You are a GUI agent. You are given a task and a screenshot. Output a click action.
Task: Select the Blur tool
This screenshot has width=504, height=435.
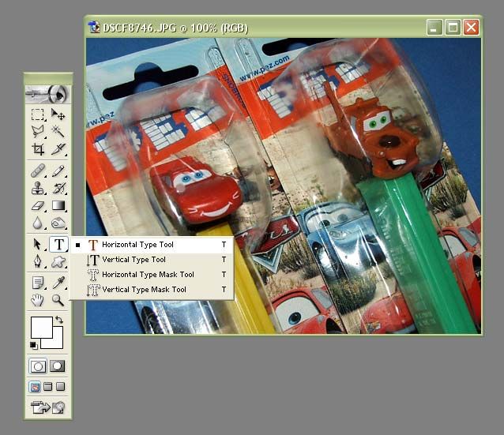pyautogui.click(x=38, y=223)
